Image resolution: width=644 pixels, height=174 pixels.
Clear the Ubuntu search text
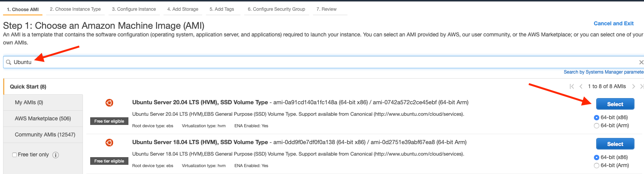point(641,62)
